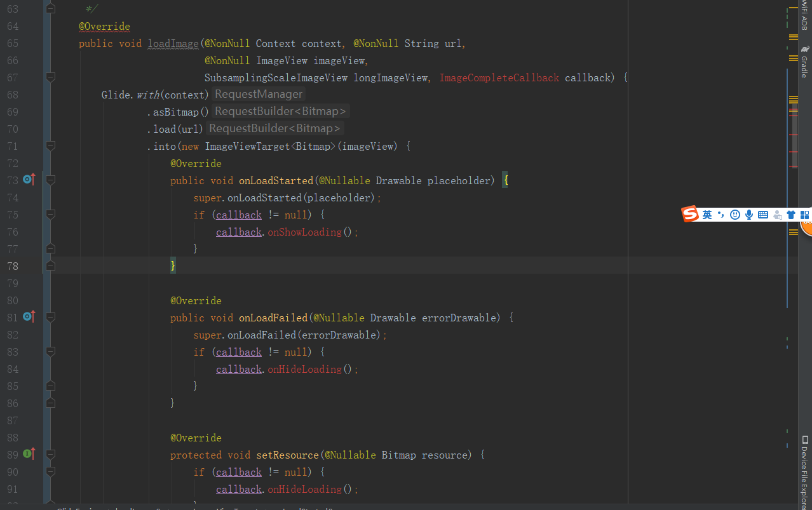Collapse setResource fold on line 89

[x=51, y=455]
